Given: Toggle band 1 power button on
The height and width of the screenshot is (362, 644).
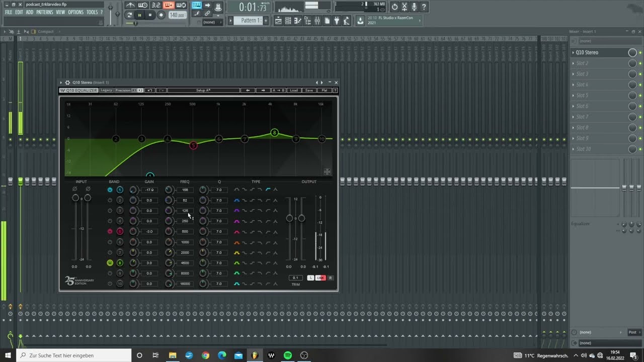Looking at the screenshot, I should pyautogui.click(x=110, y=190).
